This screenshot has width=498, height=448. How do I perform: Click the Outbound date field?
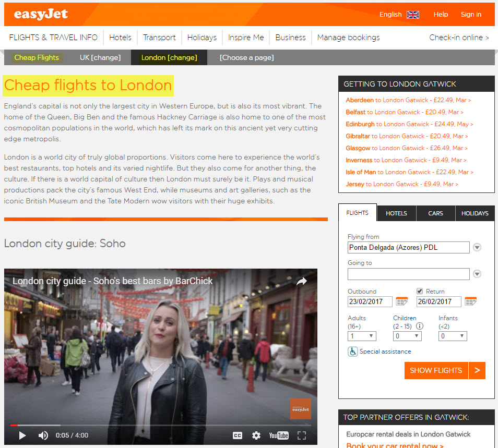coord(370,301)
